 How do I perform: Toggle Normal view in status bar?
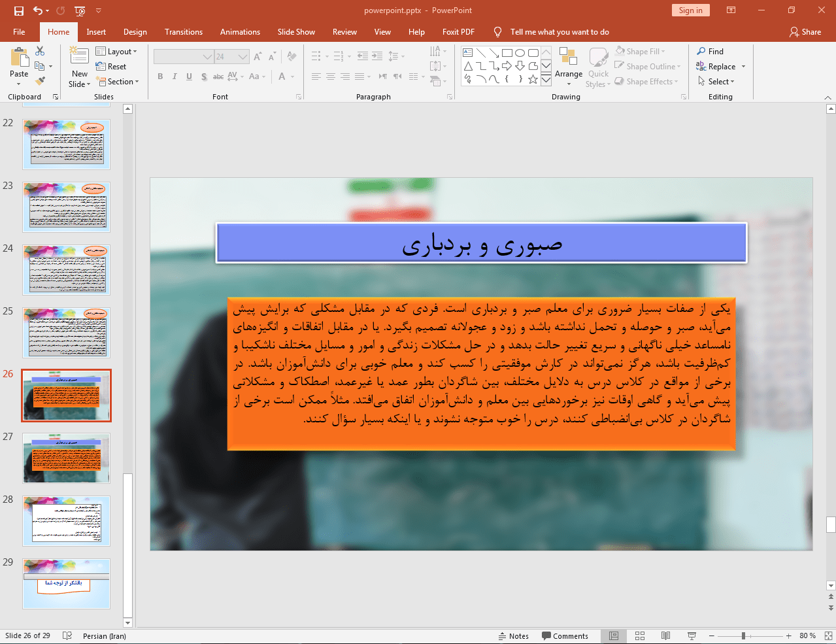click(614, 636)
